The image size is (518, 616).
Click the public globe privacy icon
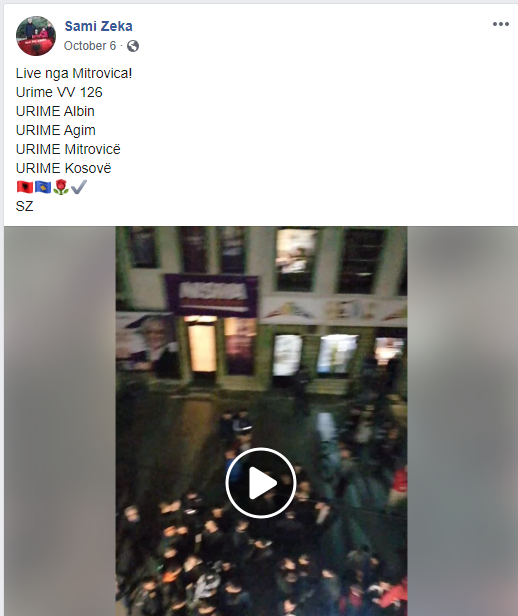[133, 46]
